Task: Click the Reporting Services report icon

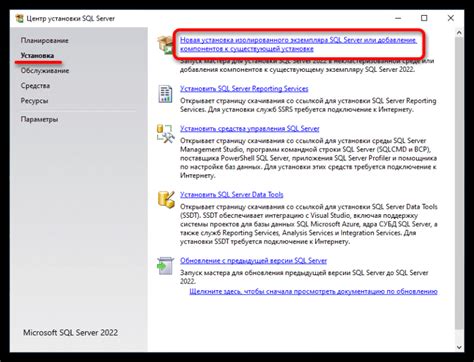Action: pyautogui.click(x=165, y=94)
